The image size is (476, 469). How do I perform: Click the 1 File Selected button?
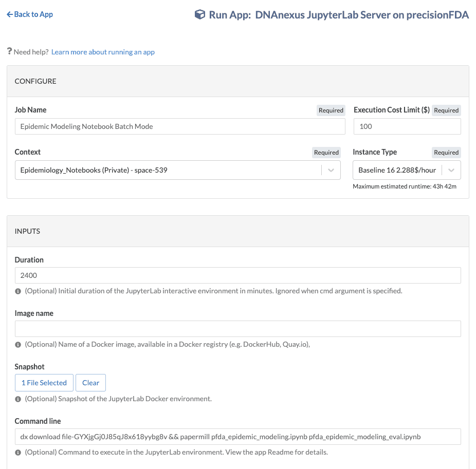(44, 383)
